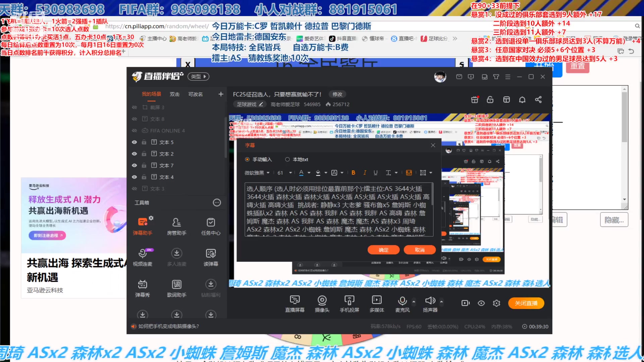Expand font color dropdown arrow
Screen dimensions: 644x362
309,173
